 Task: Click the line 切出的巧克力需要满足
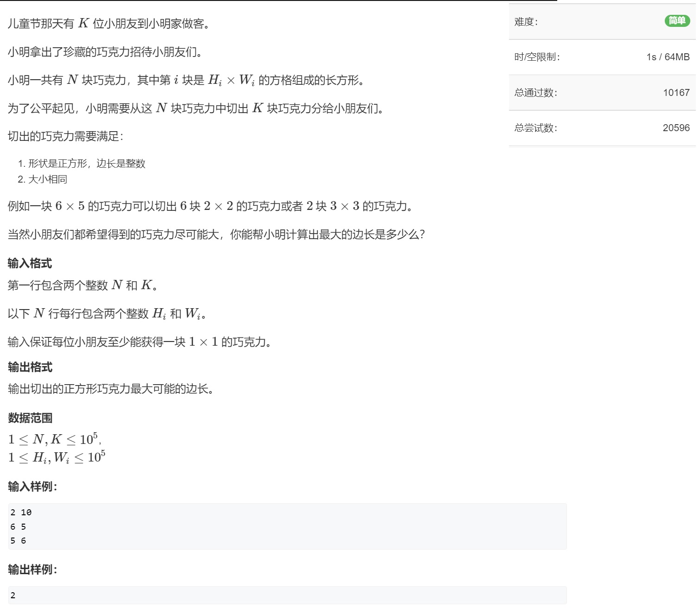[x=66, y=136]
